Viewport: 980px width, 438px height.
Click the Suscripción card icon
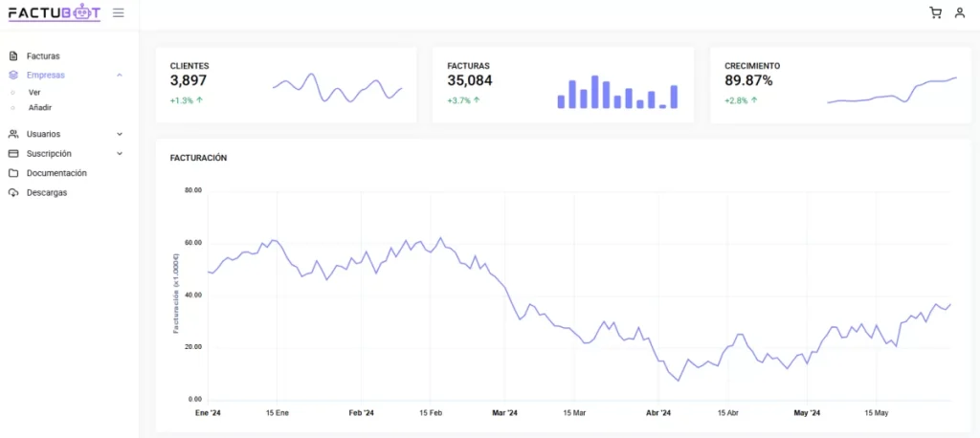[x=13, y=154]
